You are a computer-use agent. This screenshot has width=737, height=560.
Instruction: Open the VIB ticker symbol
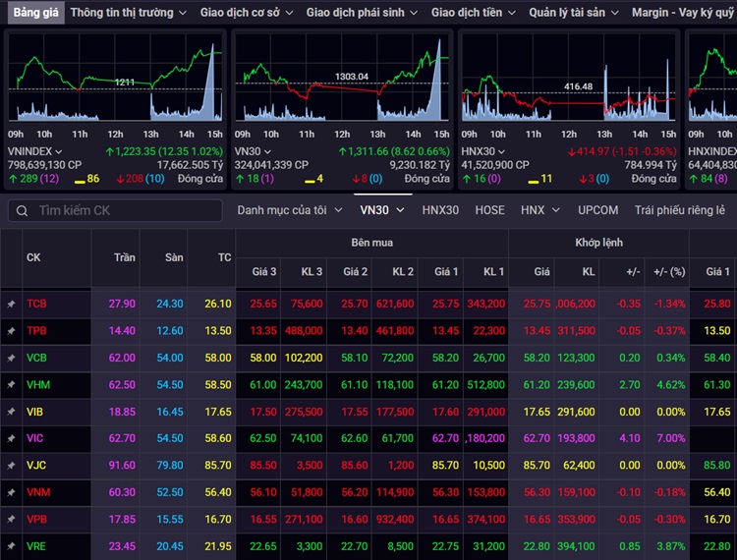(34, 412)
